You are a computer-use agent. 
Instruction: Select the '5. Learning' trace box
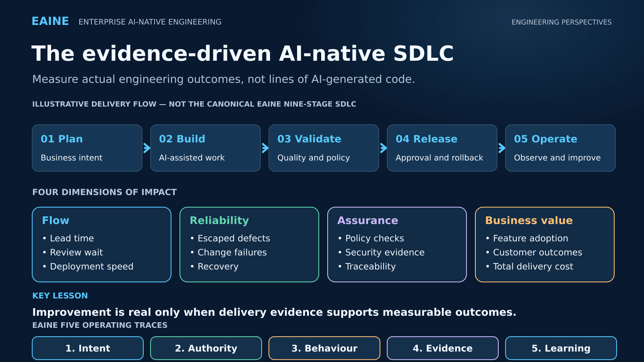[x=561, y=348]
